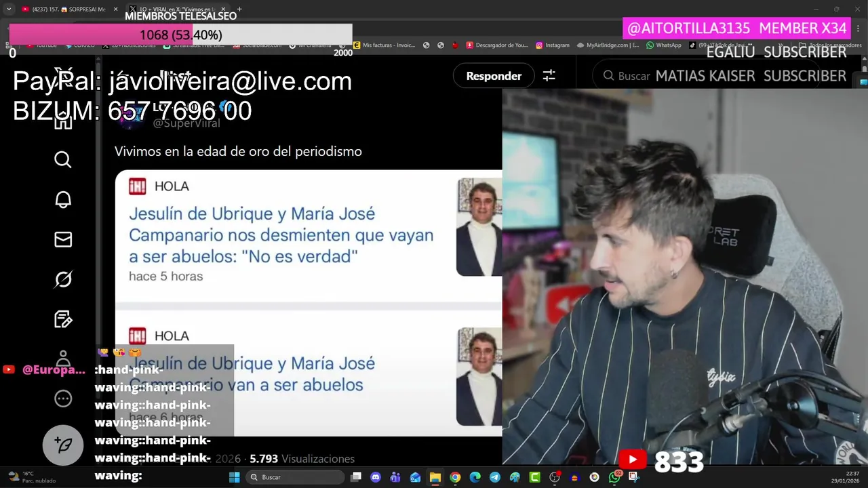Open Telegram from the taskbar
The width and height of the screenshot is (868, 488).
pyautogui.click(x=495, y=477)
